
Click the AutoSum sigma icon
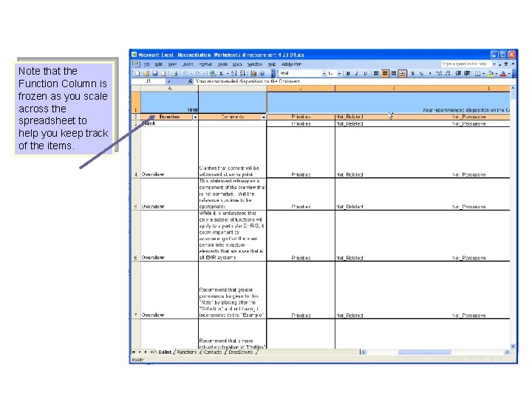tap(221, 73)
